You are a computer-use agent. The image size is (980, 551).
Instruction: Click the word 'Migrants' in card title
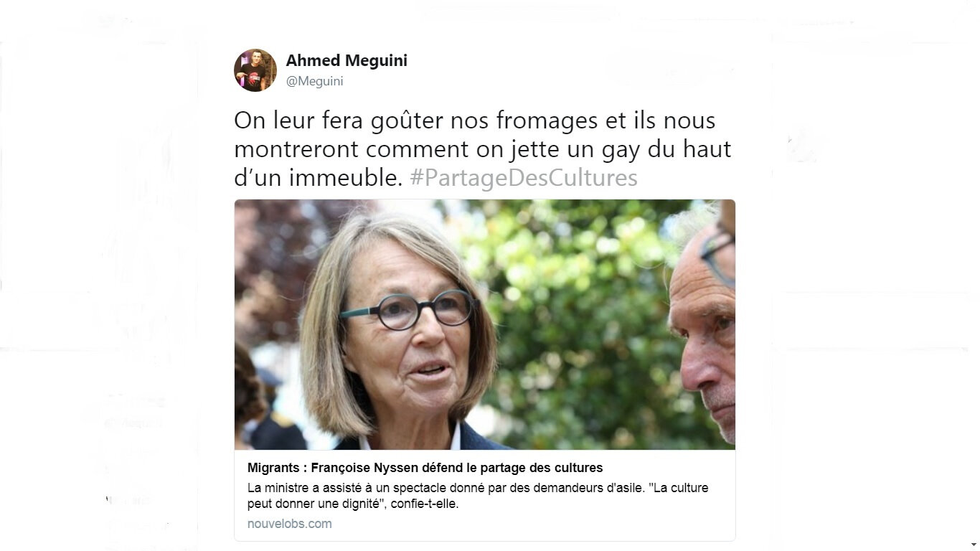pos(273,468)
